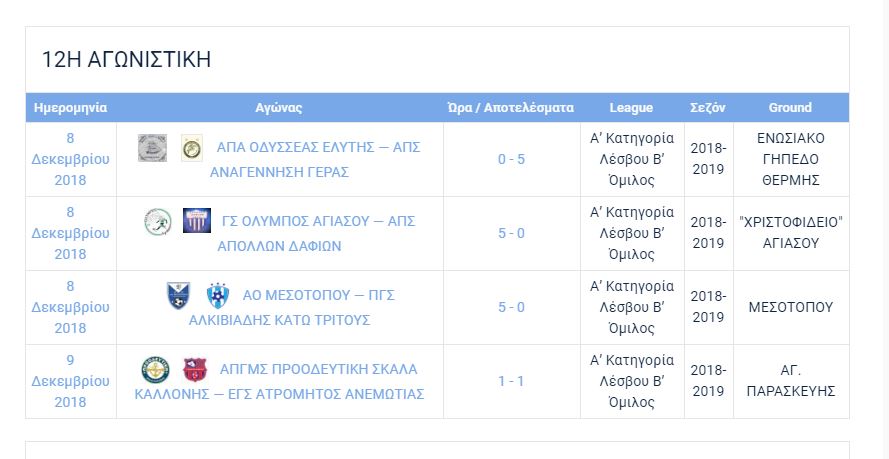
Task: Click the first 8 Δεκεμβρίου 2018 date link
Action: [x=70, y=159]
